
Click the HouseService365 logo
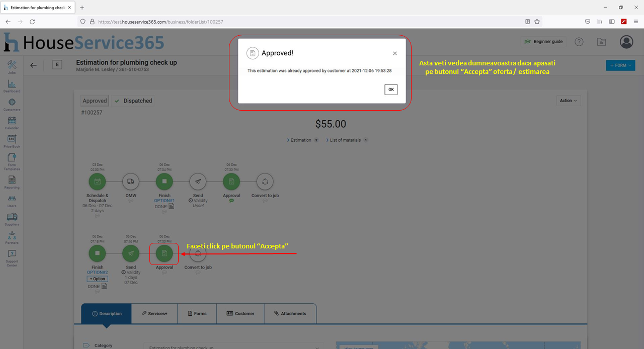pyautogui.click(x=84, y=42)
